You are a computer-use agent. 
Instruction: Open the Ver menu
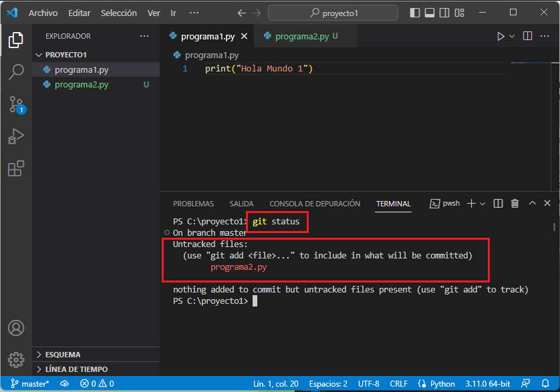[154, 13]
